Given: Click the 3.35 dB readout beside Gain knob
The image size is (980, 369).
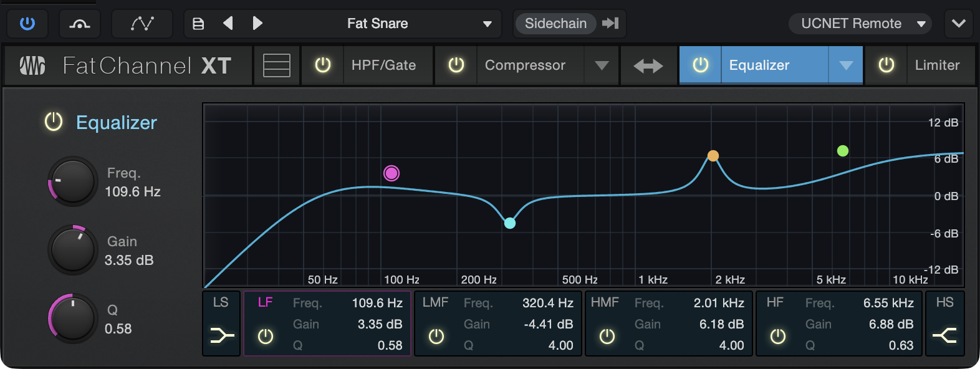Looking at the screenshot, I should point(129,260).
